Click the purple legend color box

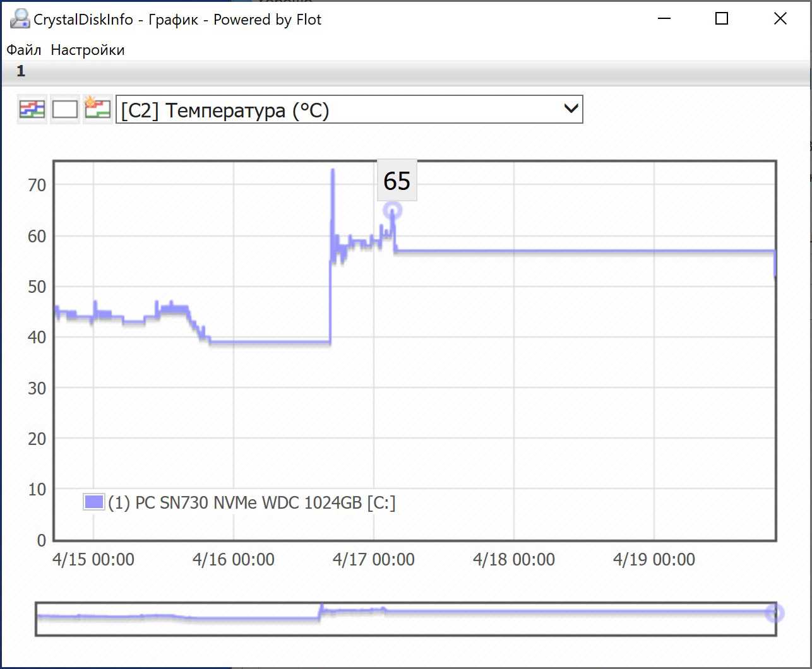[x=93, y=502]
